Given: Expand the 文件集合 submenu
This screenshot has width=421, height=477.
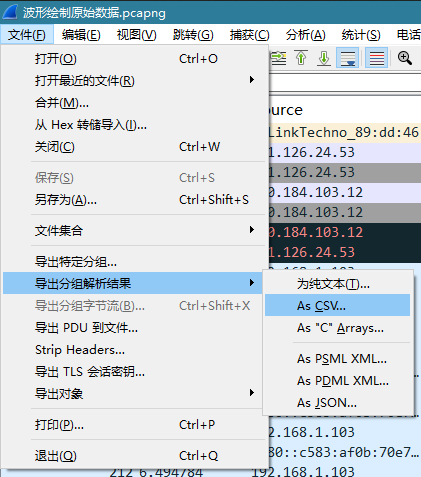Looking at the screenshot, I should point(134,230).
